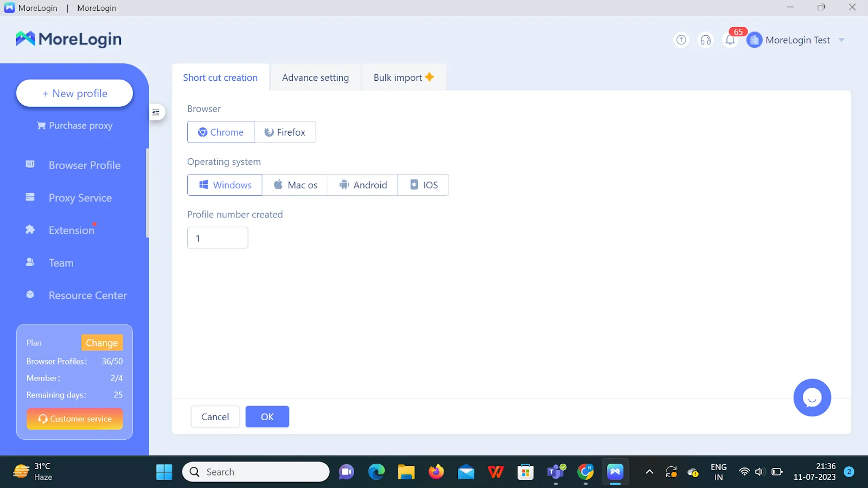Click the Proxy Service sidebar icon
This screenshot has width=868, height=488.
click(x=30, y=197)
